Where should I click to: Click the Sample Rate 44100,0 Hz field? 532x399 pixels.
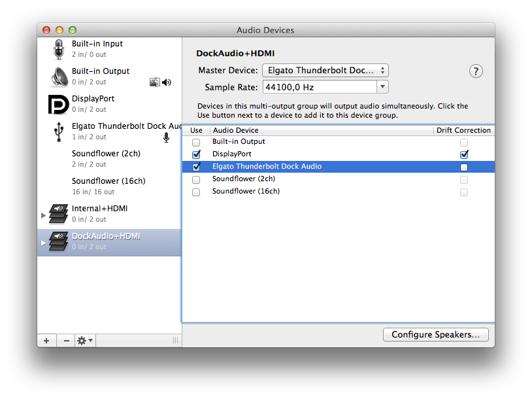point(320,87)
